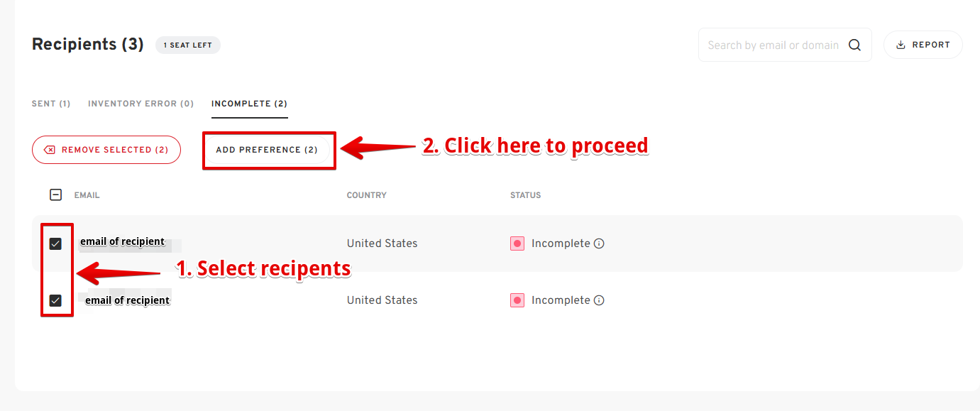Click the first row's pink status indicator
Viewport: 980px width, 411px height.
(517, 243)
